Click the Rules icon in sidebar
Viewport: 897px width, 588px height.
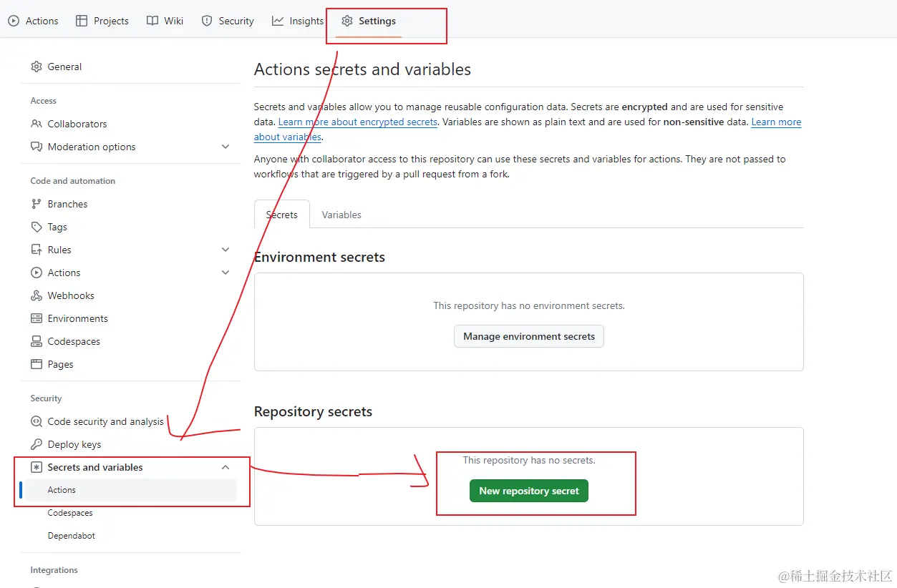pos(37,250)
